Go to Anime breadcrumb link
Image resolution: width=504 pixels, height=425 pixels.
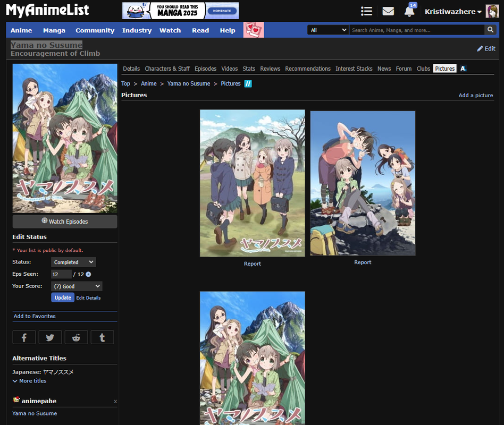(x=148, y=83)
